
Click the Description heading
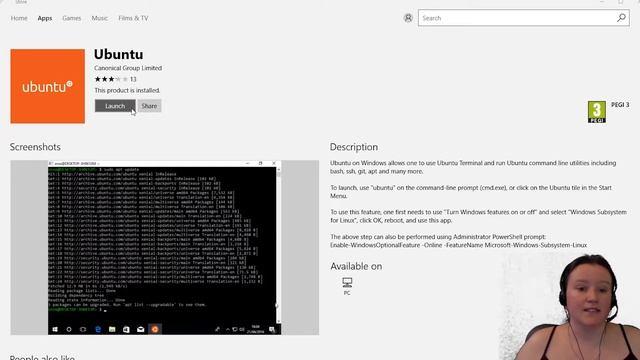(354, 147)
